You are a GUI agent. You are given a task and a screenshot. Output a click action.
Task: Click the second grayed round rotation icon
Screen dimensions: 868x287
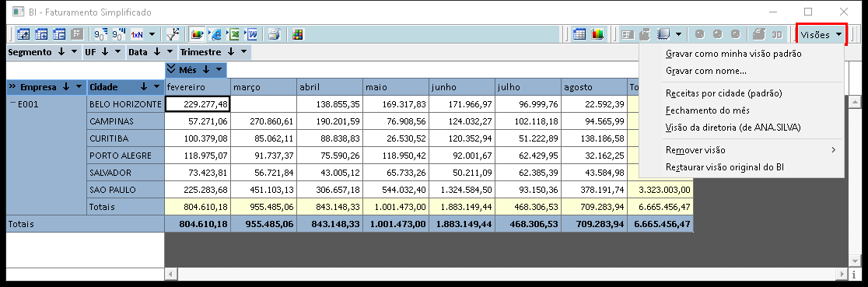717,34
